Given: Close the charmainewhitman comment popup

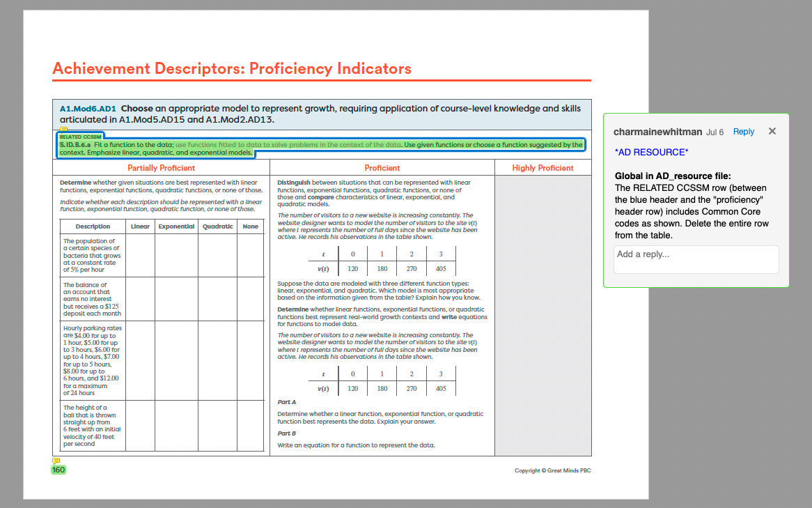Looking at the screenshot, I should [x=772, y=132].
